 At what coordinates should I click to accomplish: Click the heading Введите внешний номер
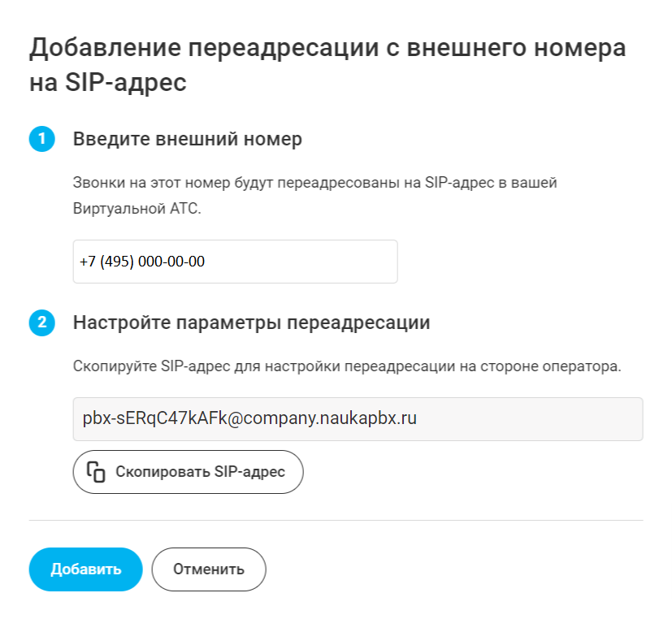click(x=187, y=140)
